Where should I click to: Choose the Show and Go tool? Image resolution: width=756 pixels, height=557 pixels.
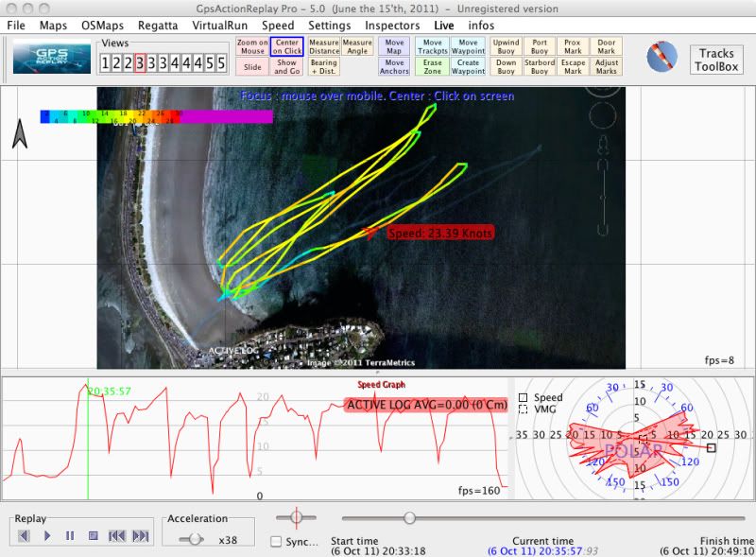coord(287,67)
